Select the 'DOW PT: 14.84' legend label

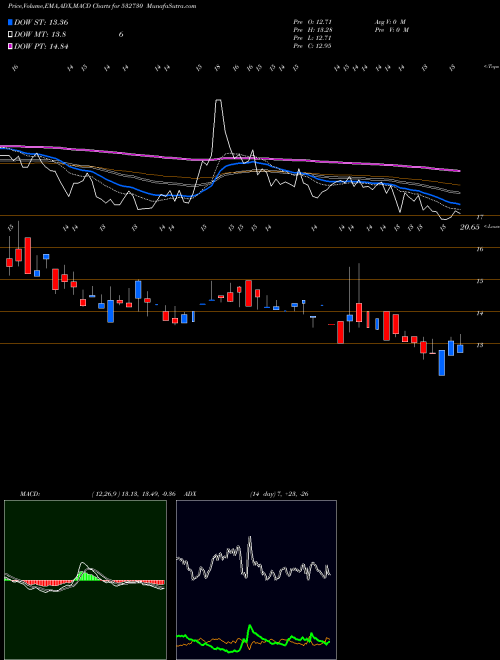point(41,46)
